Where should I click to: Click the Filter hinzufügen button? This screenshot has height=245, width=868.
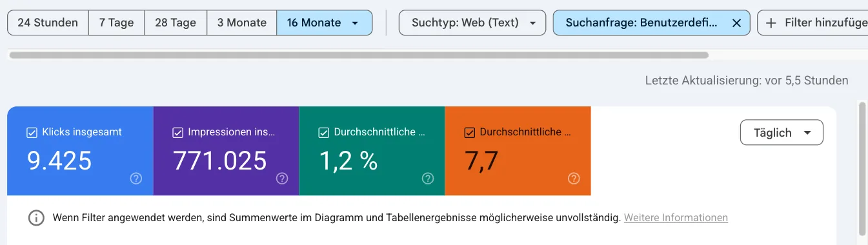tap(812, 23)
